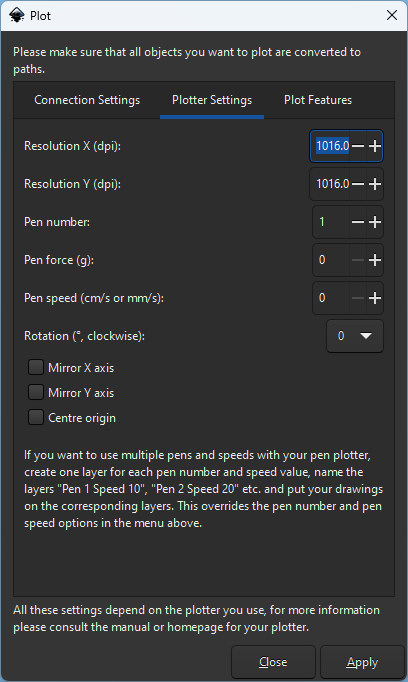Viewport: 408px width, 682px height.
Task: Click the Close button
Action: click(273, 662)
